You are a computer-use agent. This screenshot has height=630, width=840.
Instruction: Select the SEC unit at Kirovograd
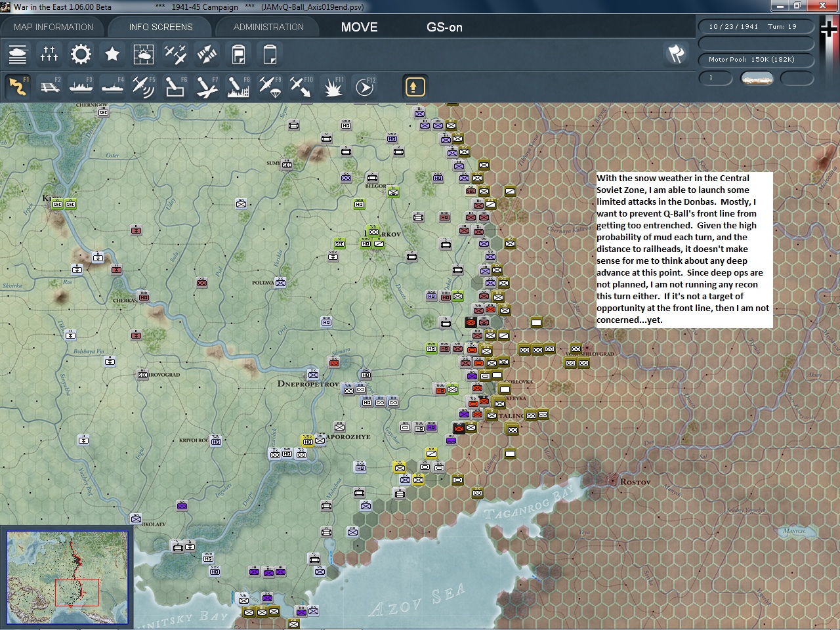pyautogui.click(x=142, y=375)
